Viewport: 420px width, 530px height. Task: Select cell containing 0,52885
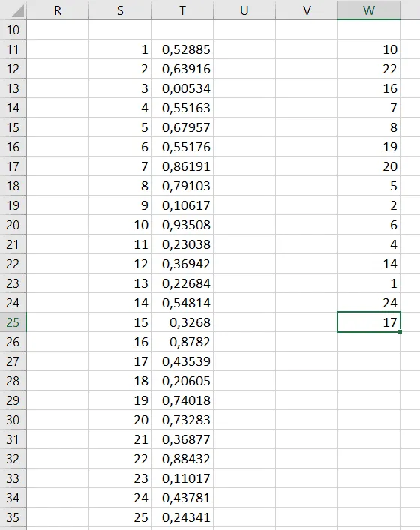182,49
